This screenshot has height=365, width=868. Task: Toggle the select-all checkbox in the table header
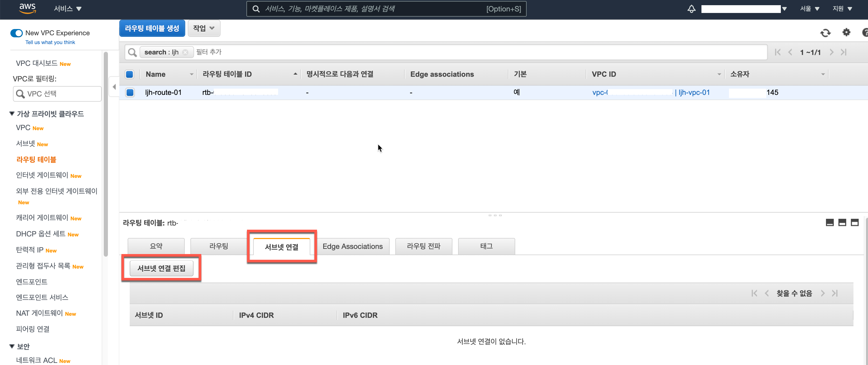(129, 74)
